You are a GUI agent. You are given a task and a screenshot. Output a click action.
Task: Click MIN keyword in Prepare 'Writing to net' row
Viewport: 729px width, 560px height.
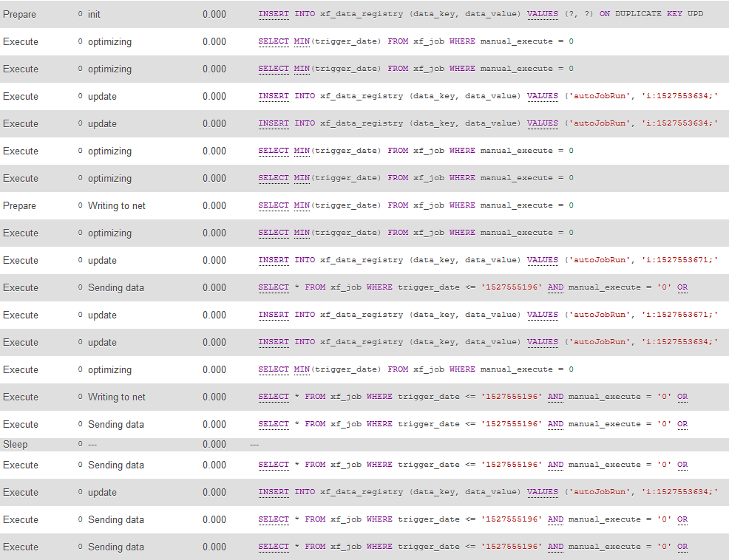[x=301, y=205]
